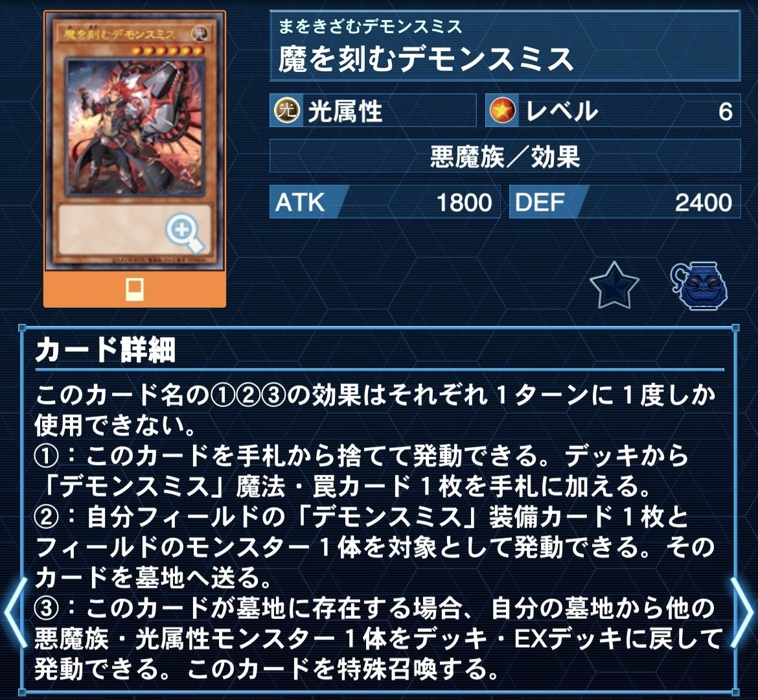Image resolution: width=758 pixels, height=700 pixels.
Task: Click the ATK 1800 stat box
Action: point(384,202)
